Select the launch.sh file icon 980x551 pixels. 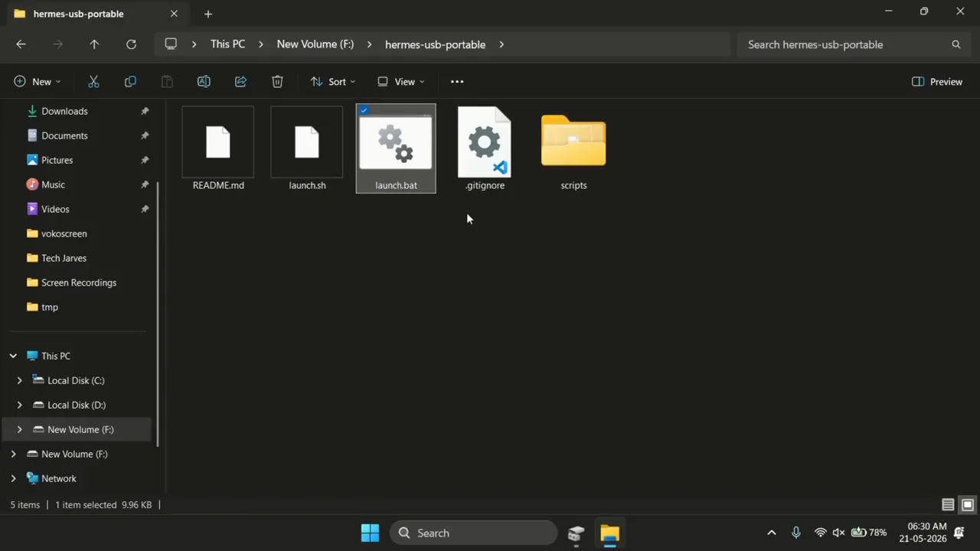click(x=307, y=143)
